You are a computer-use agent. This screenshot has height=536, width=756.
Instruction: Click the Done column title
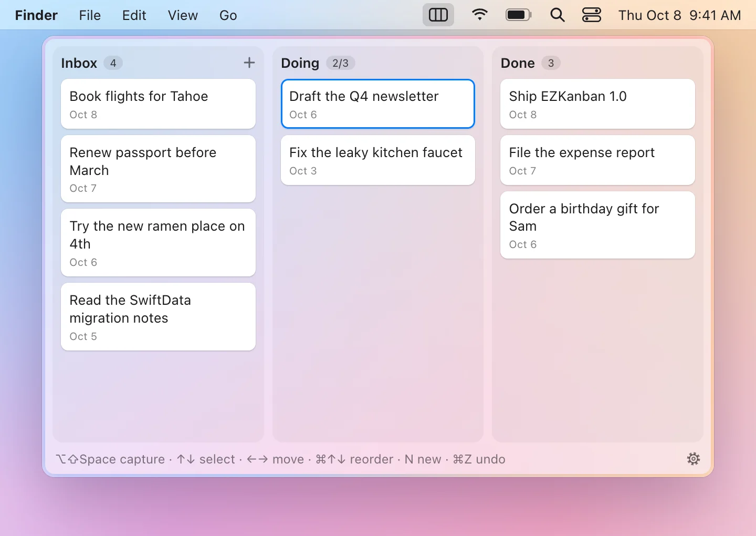click(518, 63)
